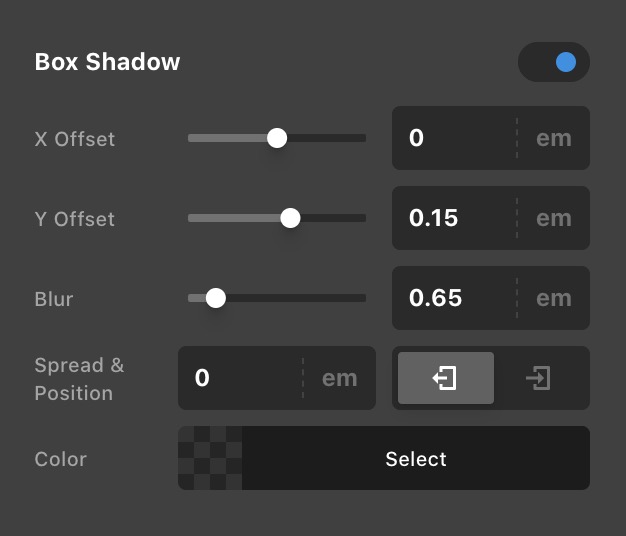Focus the Spread value field
This screenshot has height=536, width=626.
pyautogui.click(x=240, y=378)
